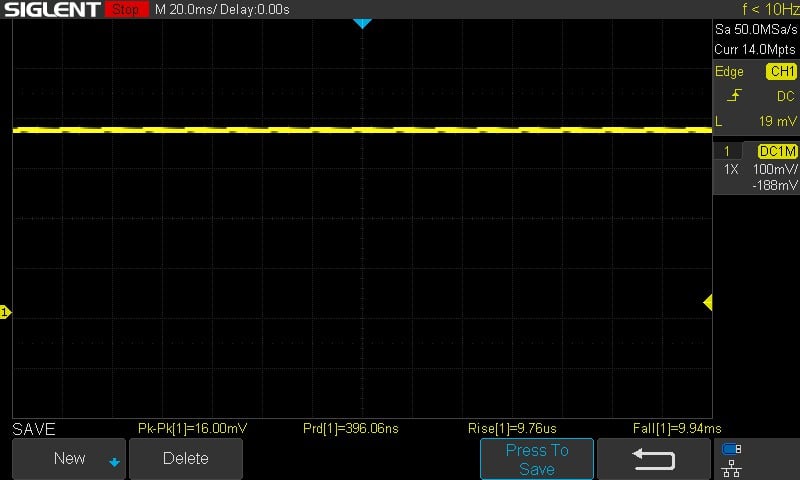Image resolution: width=800 pixels, height=480 pixels.
Task: Click the blue trigger position marker
Action: [x=362, y=23]
